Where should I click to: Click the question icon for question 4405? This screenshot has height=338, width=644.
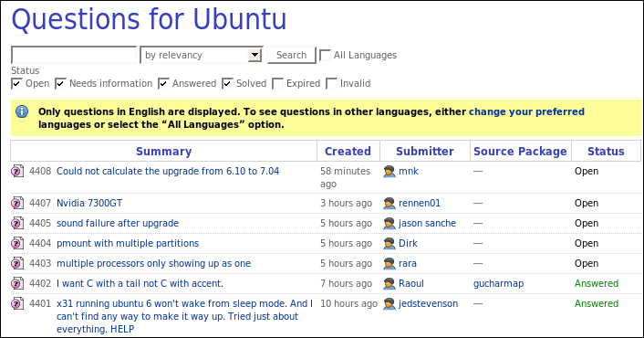[x=17, y=223]
